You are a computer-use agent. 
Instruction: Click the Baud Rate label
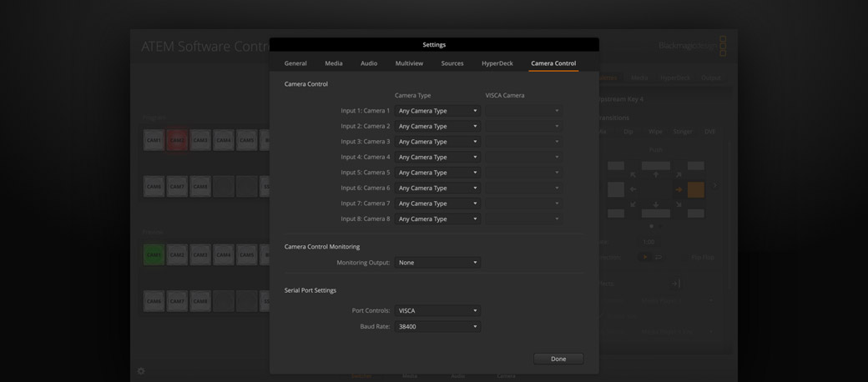point(375,327)
